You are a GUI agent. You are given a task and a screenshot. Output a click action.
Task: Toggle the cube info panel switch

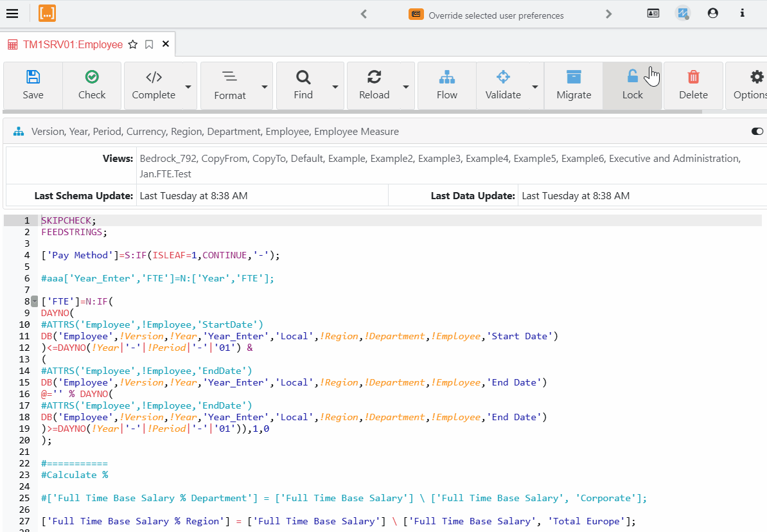point(757,131)
